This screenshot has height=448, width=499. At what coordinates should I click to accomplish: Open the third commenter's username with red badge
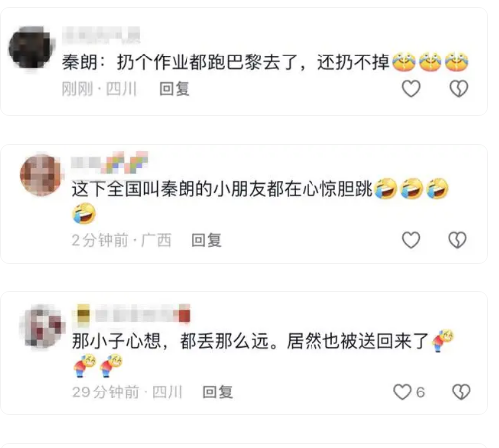(132, 313)
